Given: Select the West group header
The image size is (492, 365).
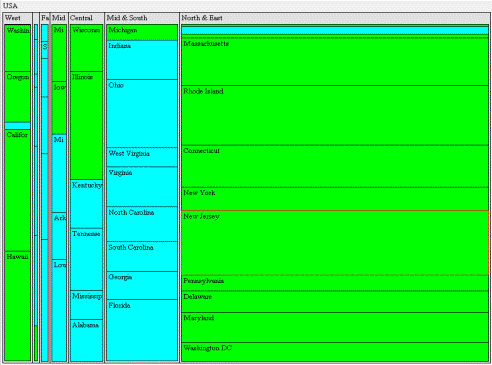Looking at the screenshot, I should click(18, 18).
